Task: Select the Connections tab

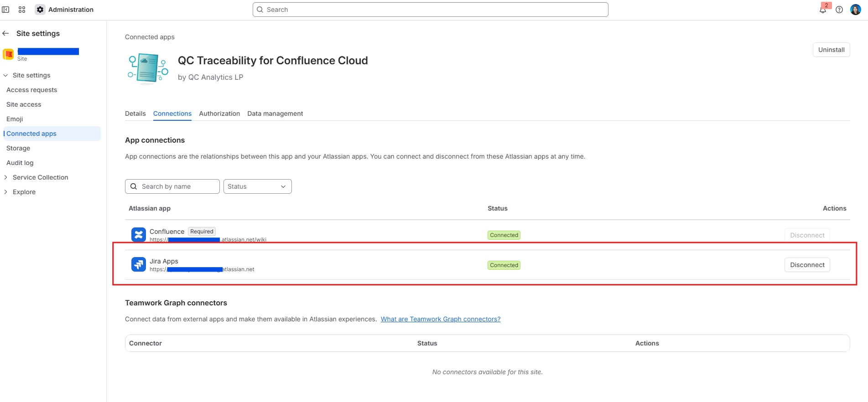Action: point(172,113)
